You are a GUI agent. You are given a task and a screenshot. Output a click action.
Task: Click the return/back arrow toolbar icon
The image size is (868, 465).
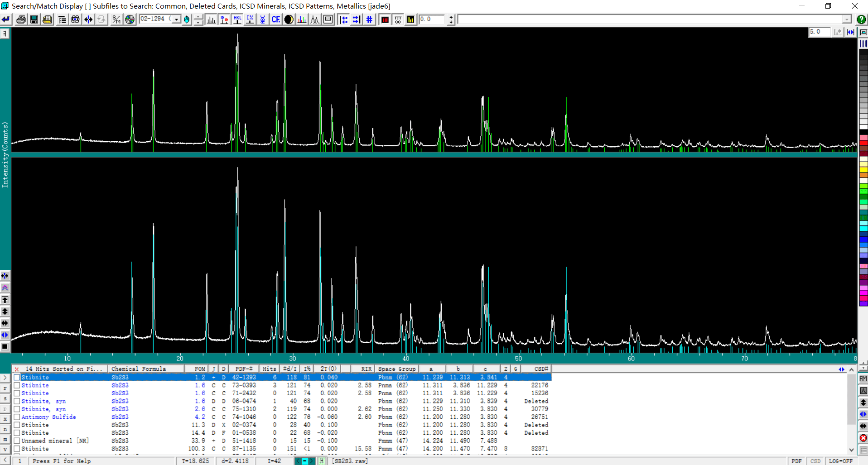coord(6,19)
